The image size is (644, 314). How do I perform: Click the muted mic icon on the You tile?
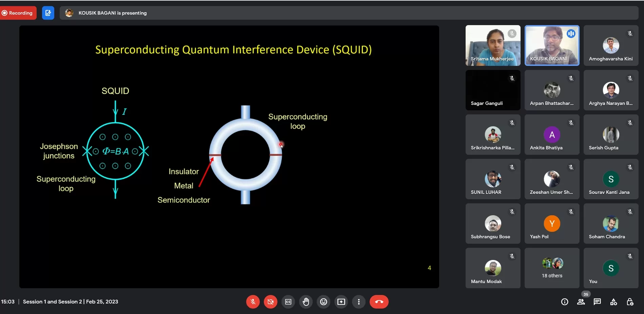pyautogui.click(x=630, y=256)
